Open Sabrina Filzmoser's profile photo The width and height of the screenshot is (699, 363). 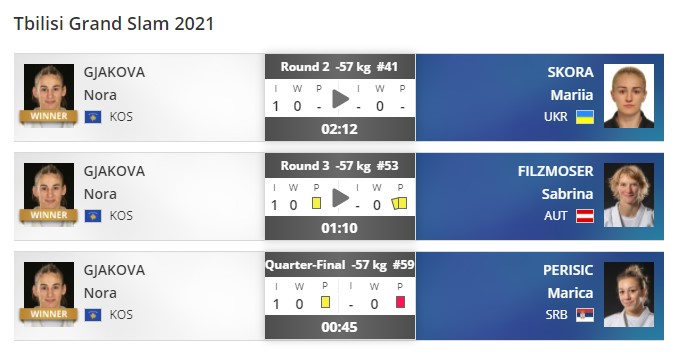(629, 195)
